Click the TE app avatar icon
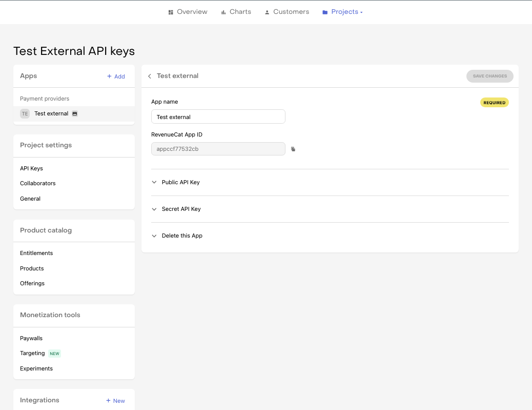The height and width of the screenshot is (410, 532). coord(25,114)
